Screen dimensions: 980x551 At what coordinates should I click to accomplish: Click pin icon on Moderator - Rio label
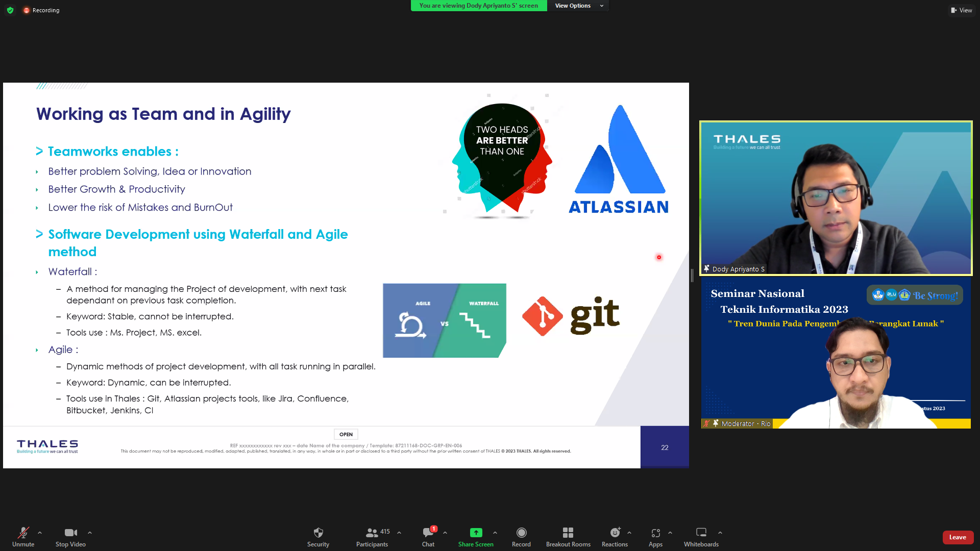click(x=716, y=423)
